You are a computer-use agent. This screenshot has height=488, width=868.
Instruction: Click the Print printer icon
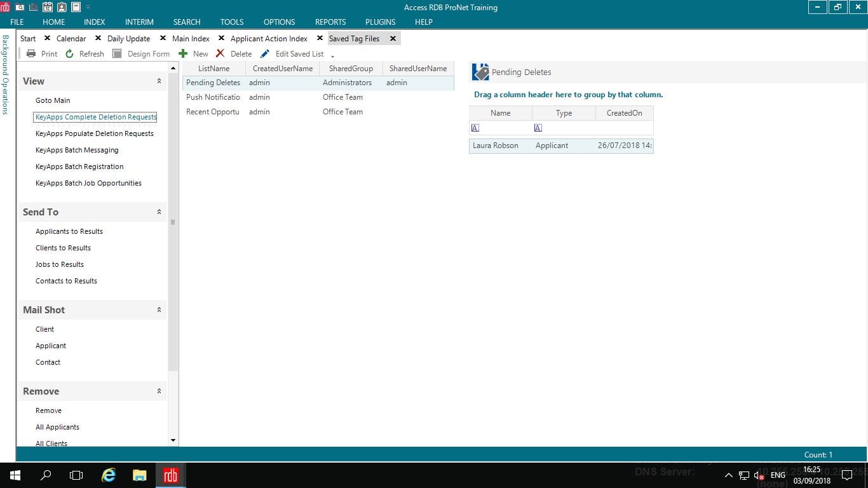pyautogui.click(x=31, y=54)
